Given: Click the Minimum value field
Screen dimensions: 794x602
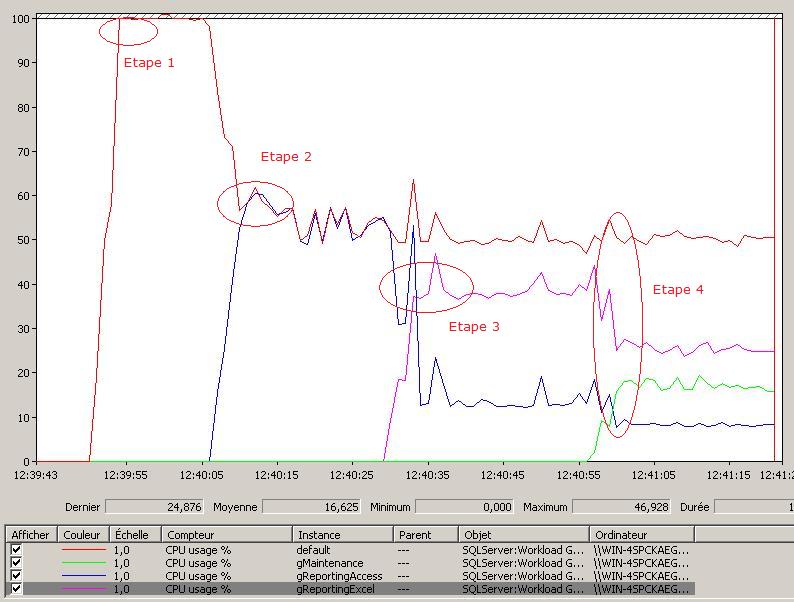Looking at the screenshot, I should click(464, 507).
